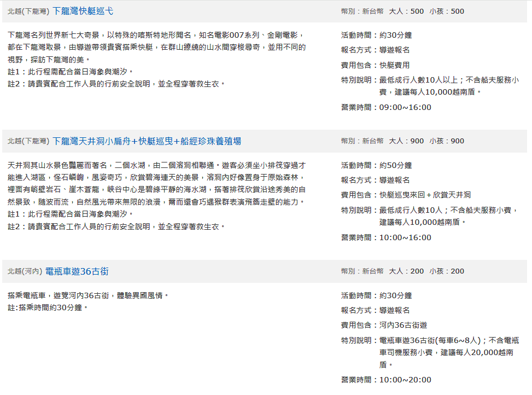The width and height of the screenshot is (532, 395).
Task: Click the 快艇巡曳來回+欣賞天井洞 fee text
Action: tap(425, 195)
